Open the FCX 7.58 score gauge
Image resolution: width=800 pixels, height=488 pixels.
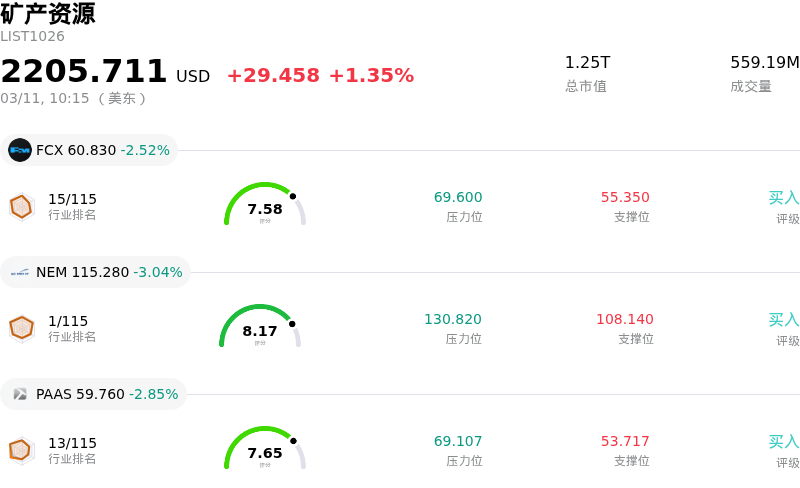click(264, 205)
